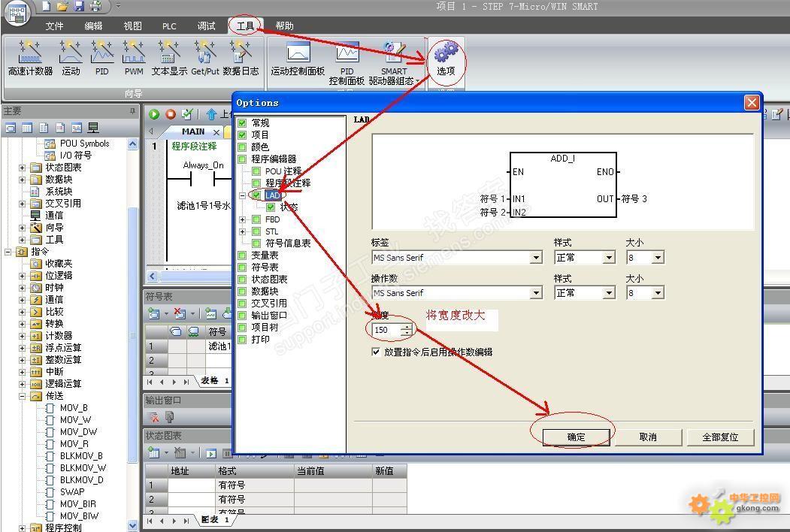Click the 宽度 width stepper arrows
This screenshot has width=790, height=532.
407,330
